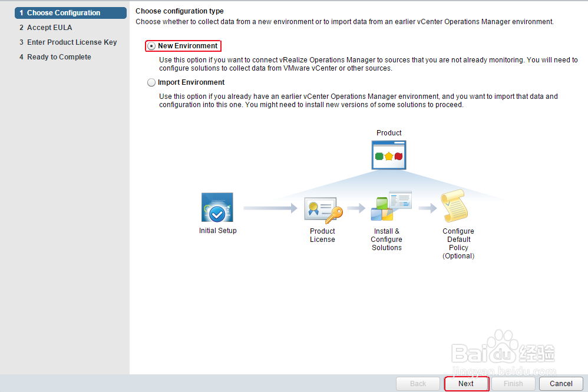Click 'Configure Default Policy (Optional)' label
Viewport: 588px width, 392px height.
(x=458, y=244)
